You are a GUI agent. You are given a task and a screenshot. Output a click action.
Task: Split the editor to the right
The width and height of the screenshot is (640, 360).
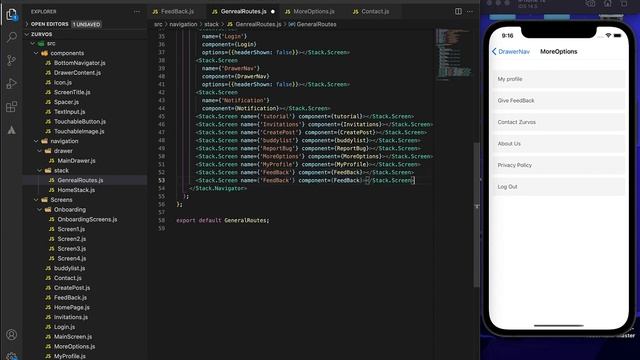(458, 11)
